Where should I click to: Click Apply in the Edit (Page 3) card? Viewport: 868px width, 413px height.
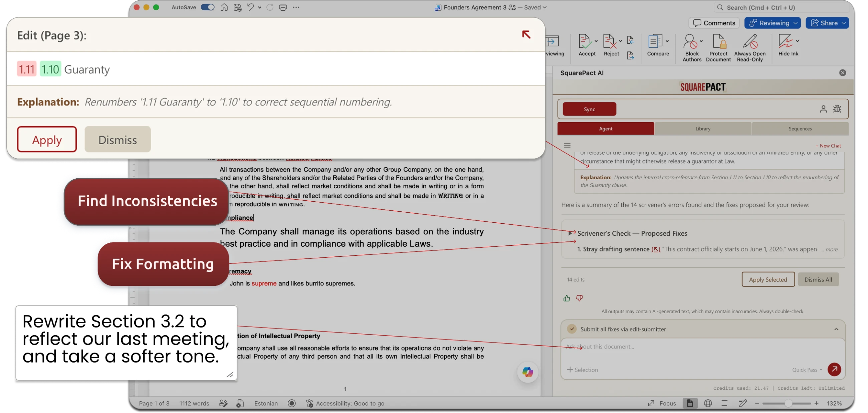pos(47,139)
